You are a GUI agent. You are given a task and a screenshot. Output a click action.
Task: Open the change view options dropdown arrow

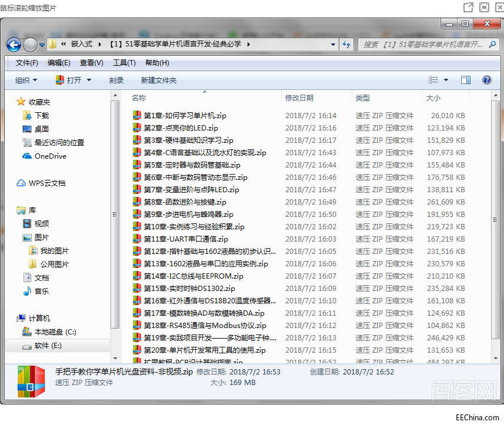(446, 80)
